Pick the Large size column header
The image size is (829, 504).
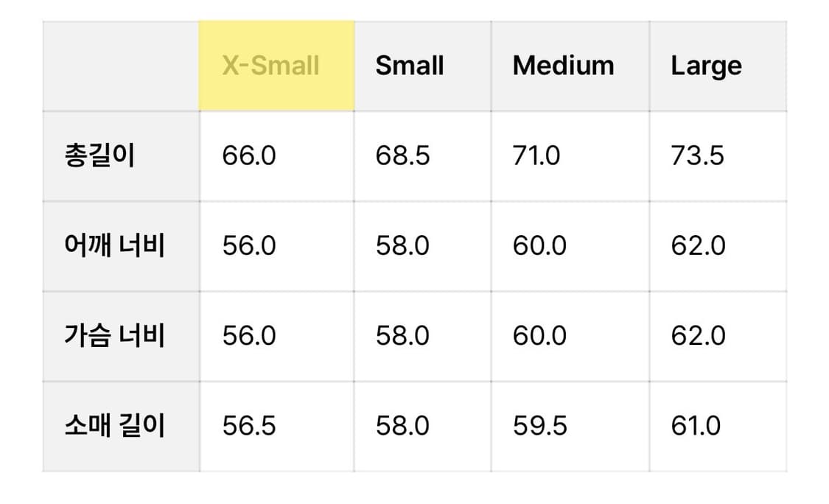706,66
